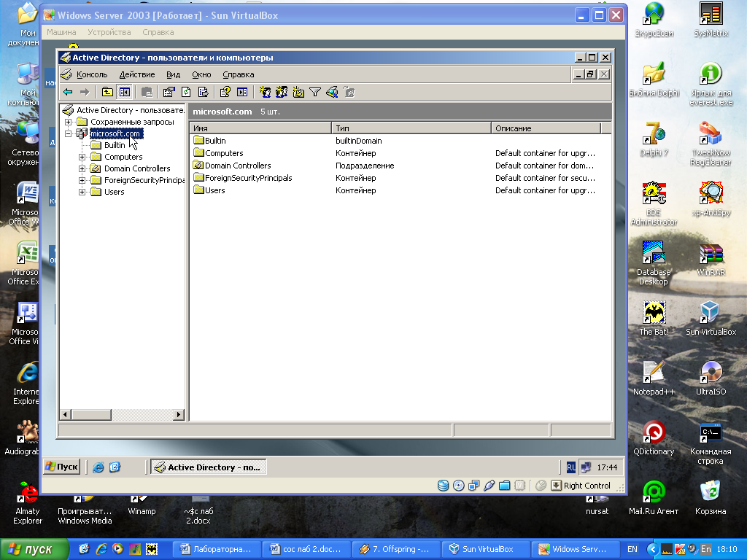The image size is (747, 560).
Task: Open the VirtualBox Устройства menu
Action: click(x=109, y=32)
